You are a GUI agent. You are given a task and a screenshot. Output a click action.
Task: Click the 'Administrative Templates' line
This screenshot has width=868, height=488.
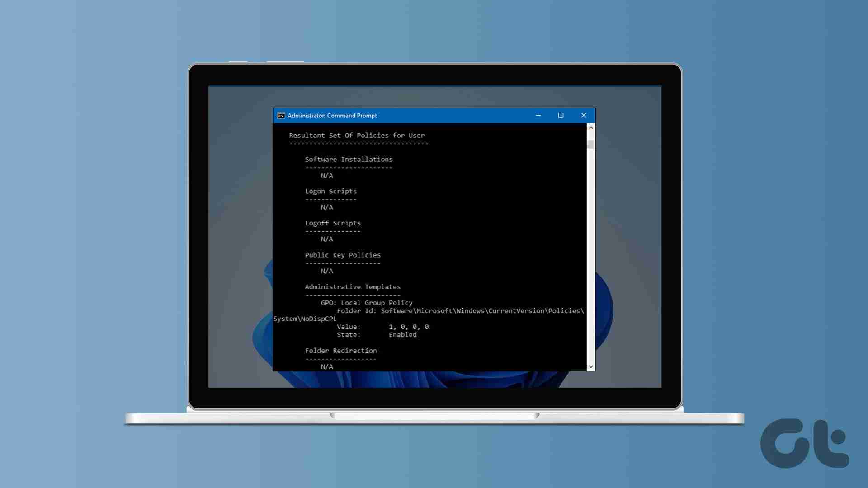[353, 287]
